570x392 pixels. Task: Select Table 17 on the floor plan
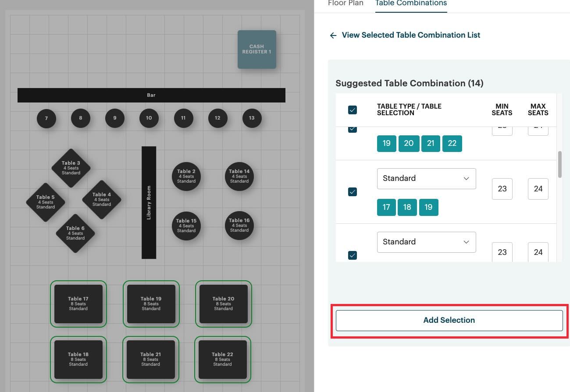[x=78, y=304]
